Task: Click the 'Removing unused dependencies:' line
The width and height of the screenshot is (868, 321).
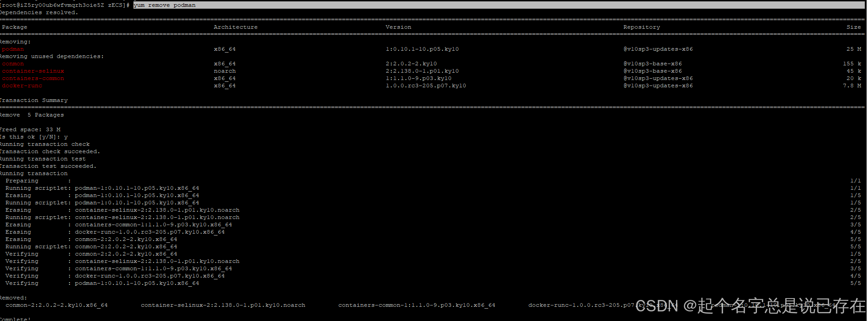Action: point(52,56)
